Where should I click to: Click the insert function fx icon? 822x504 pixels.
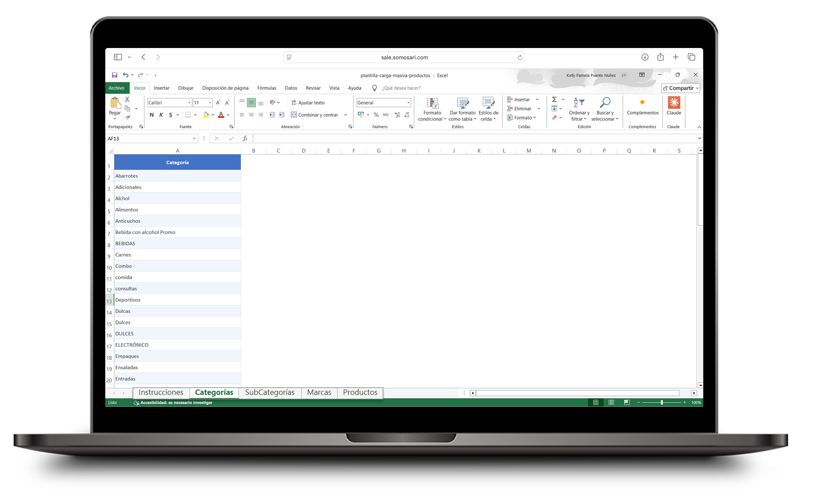tap(245, 139)
